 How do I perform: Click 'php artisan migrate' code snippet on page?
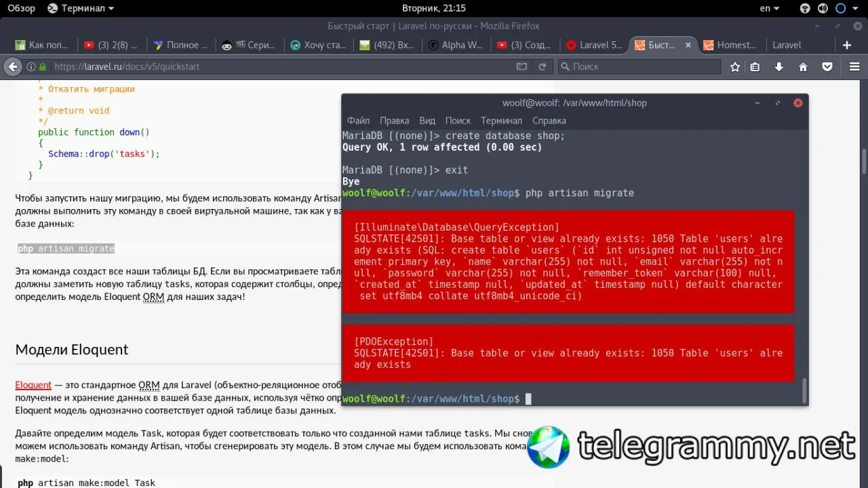tap(66, 248)
